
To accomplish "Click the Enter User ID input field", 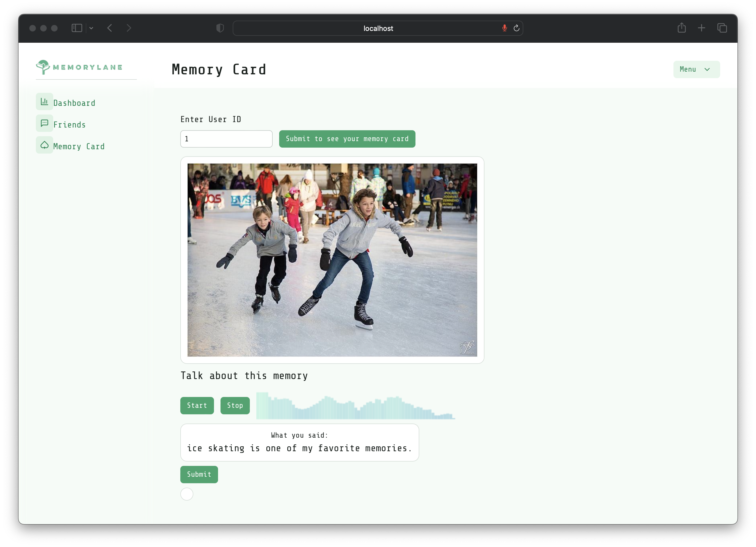I will [x=226, y=139].
